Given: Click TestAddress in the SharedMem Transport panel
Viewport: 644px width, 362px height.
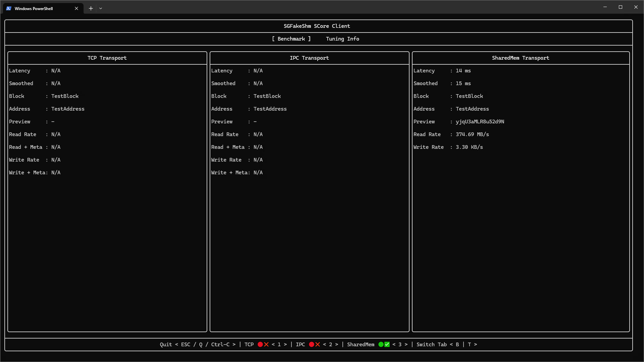Looking at the screenshot, I should tap(472, 109).
